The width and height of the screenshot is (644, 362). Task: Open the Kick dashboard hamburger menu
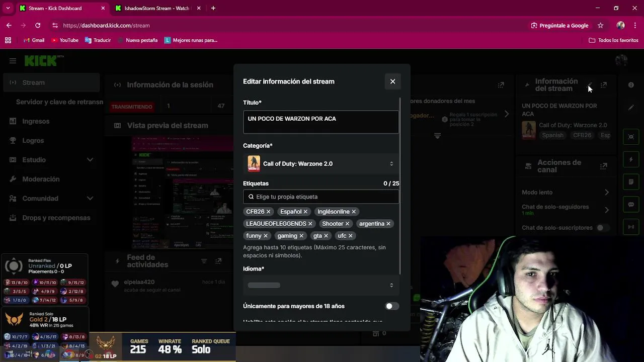click(13, 61)
